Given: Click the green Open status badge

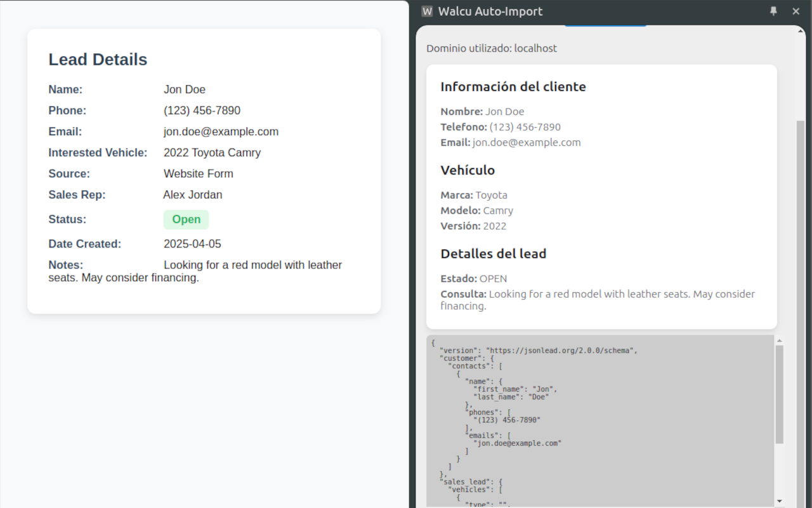Looking at the screenshot, I should click(x=186, y=220).
